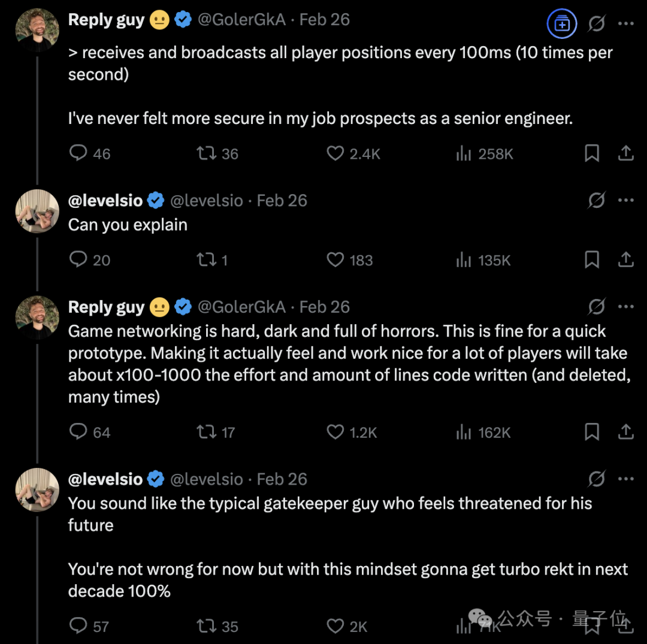Open the @GolerGkA handle on first tweet
The height and width of the screenshot is (644, 647).
pyautogui.click(x=242, y=19)
